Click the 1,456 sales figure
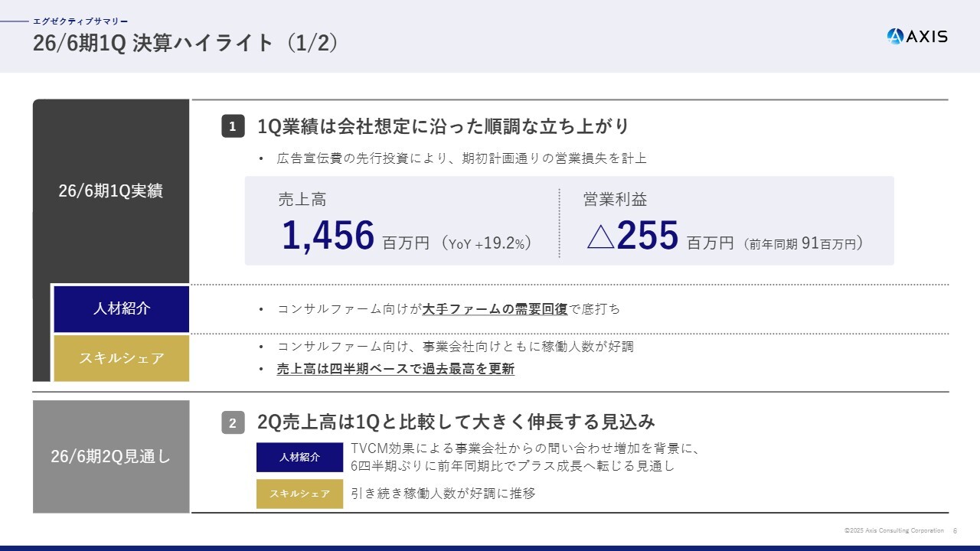 pos(328,236)
